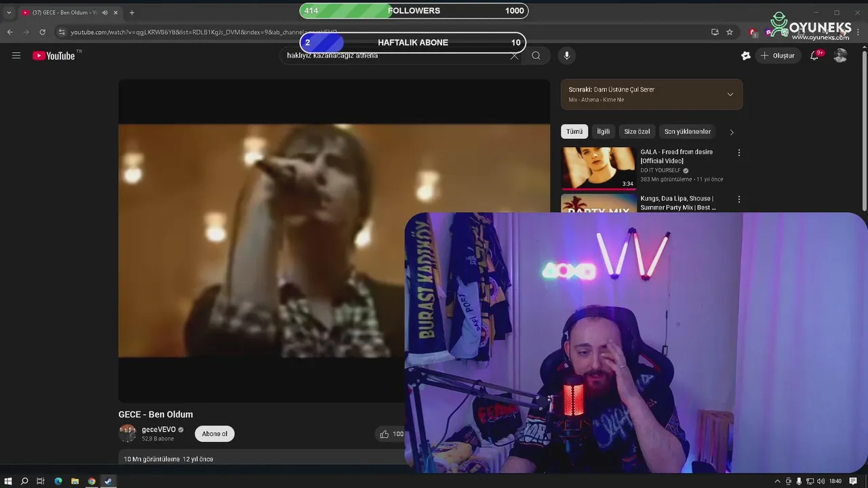This screenshot has width=868, height=488.
Task: Open GALA - Freed from desire title link
Action: pos(676,157)
